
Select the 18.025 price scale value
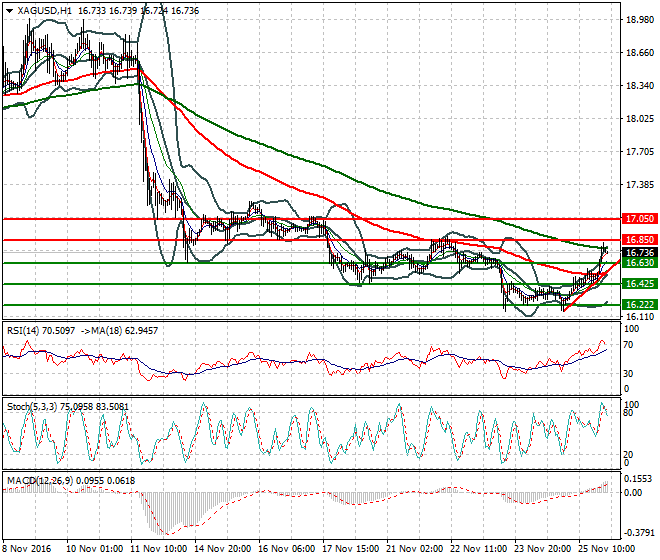640,119
